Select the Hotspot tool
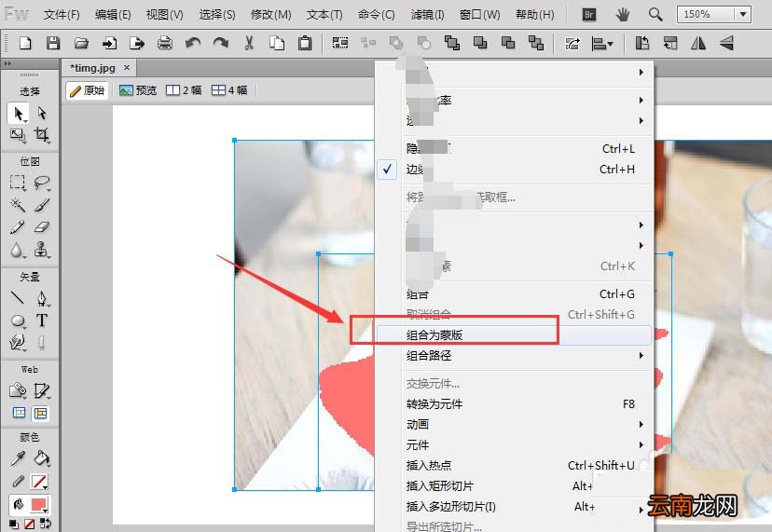Viewport: 772px width, 532px height. coord(19,390)
